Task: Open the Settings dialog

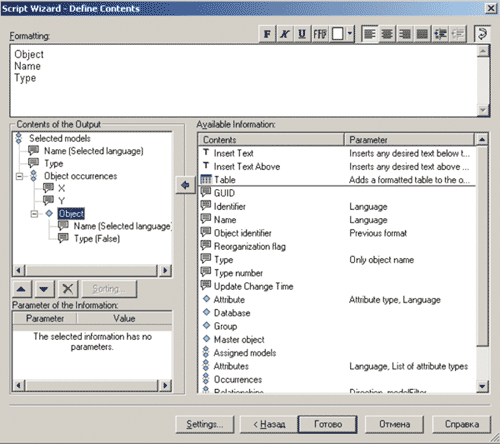Action: coord(205,424)
